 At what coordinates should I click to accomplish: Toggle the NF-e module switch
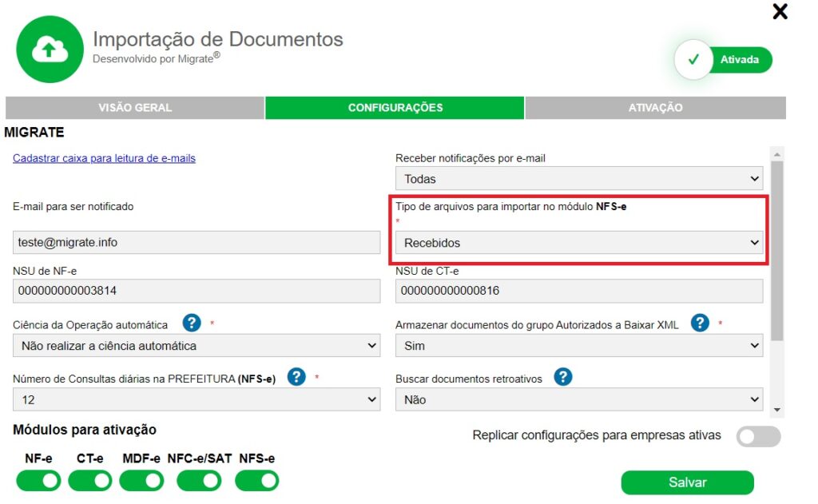38,480
